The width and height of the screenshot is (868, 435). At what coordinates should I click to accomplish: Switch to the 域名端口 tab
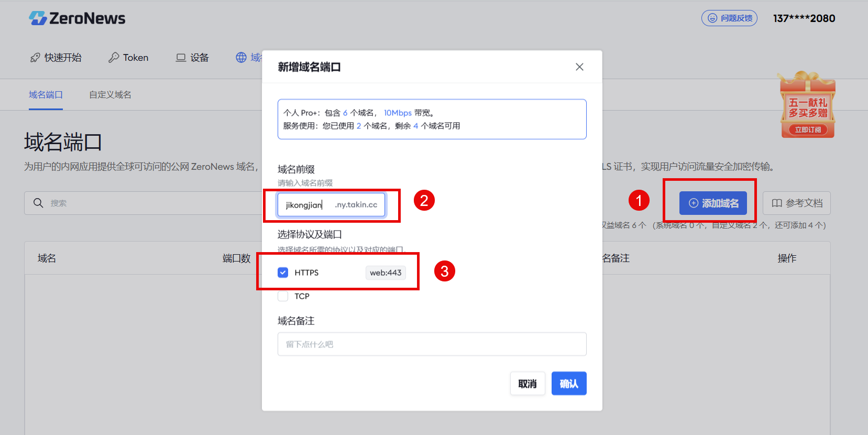click(x=46, y=95)
